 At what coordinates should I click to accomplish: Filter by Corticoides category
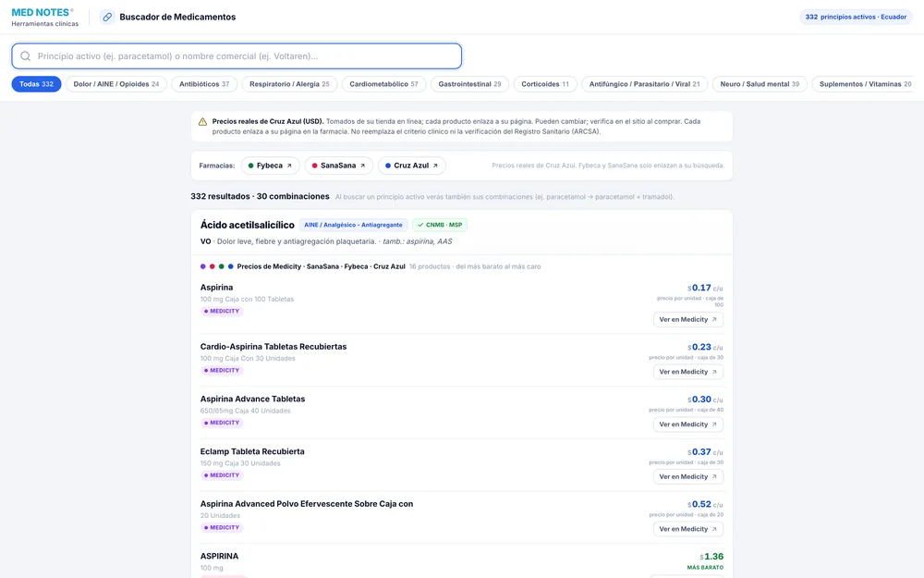point(545,84)
